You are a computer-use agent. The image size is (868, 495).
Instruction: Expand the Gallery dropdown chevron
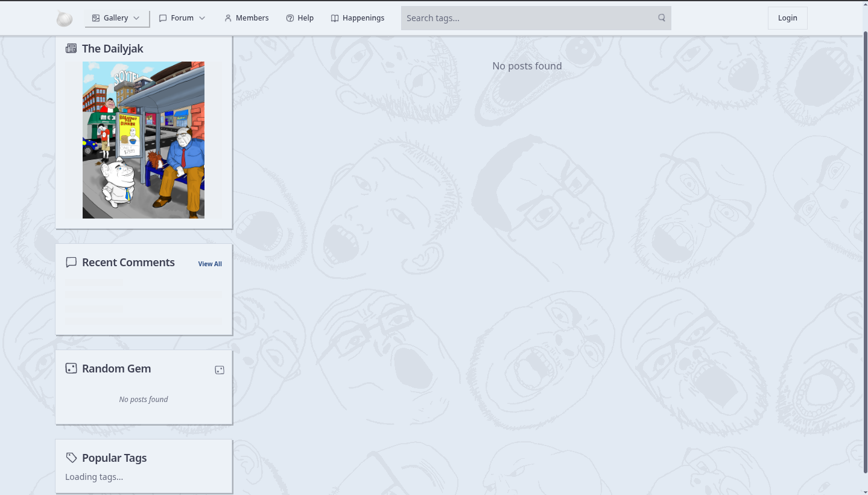coord(136,18)
